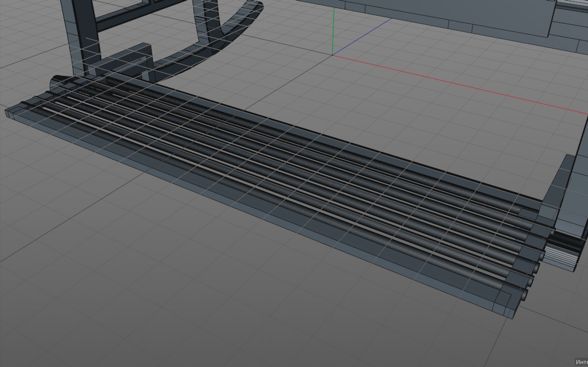The image size is (588, 367).
Task: Click the green Y axis line
Action: pyautogui.click(x=333, y=31)
